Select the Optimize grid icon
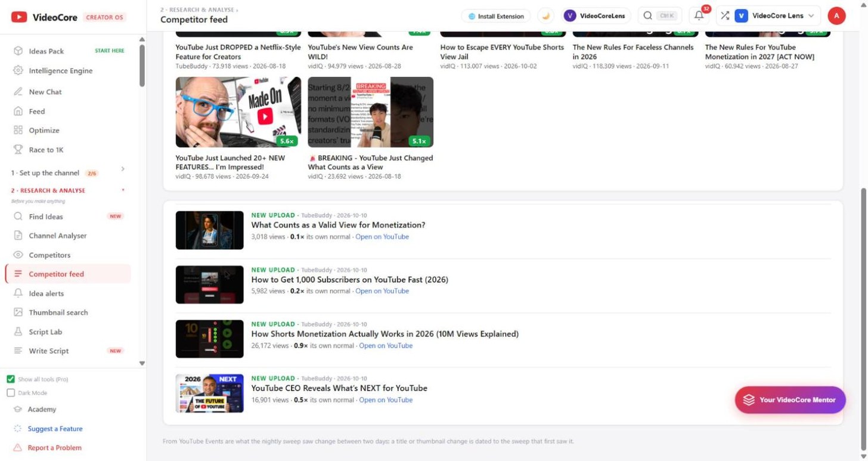Screen dimensions: 868x461 [x=18, y=131]
